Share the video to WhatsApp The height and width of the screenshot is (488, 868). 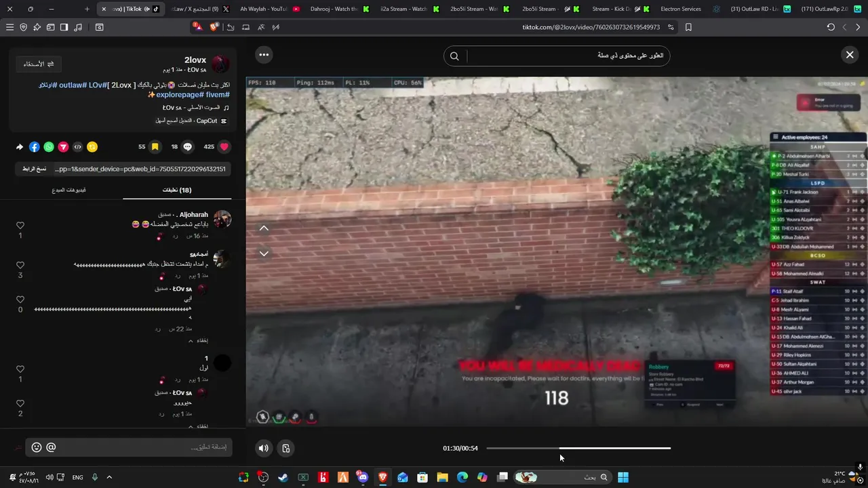click(x=49, y=147)
